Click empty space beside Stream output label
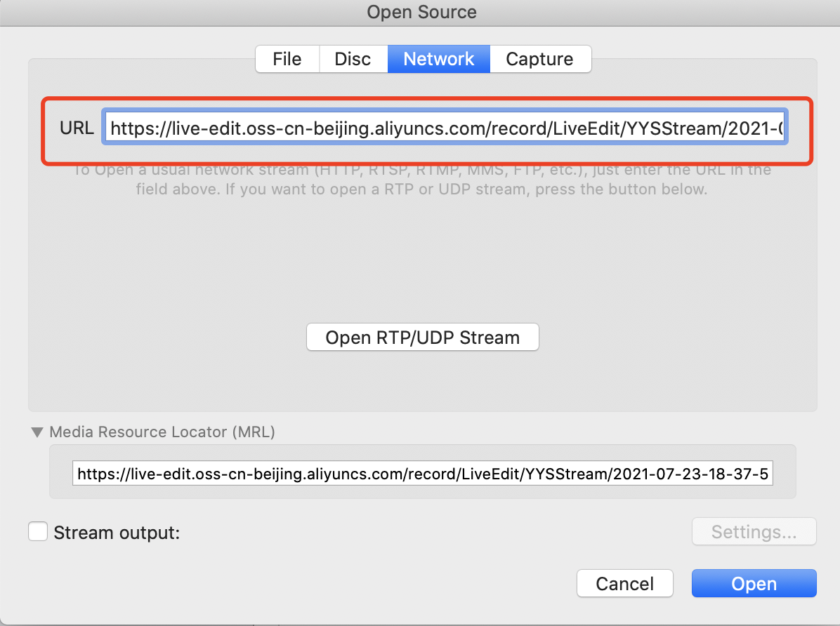This screenshot has width=840, height=626. pyautogui.click(x=428, y=532)
